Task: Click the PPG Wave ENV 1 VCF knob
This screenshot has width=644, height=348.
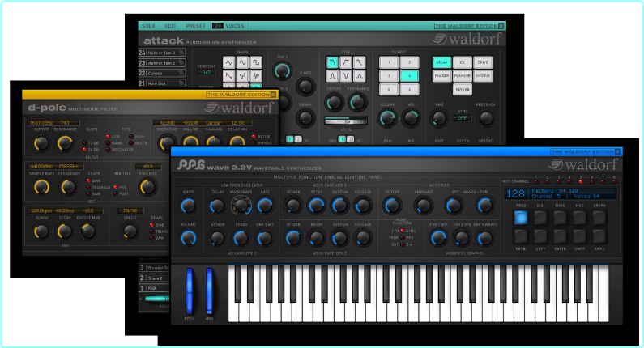Action: click(437, 238)
